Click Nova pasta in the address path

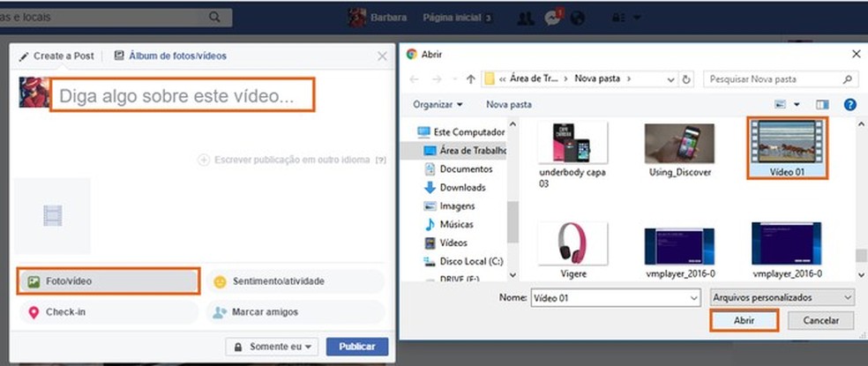[x=596, y=78]
